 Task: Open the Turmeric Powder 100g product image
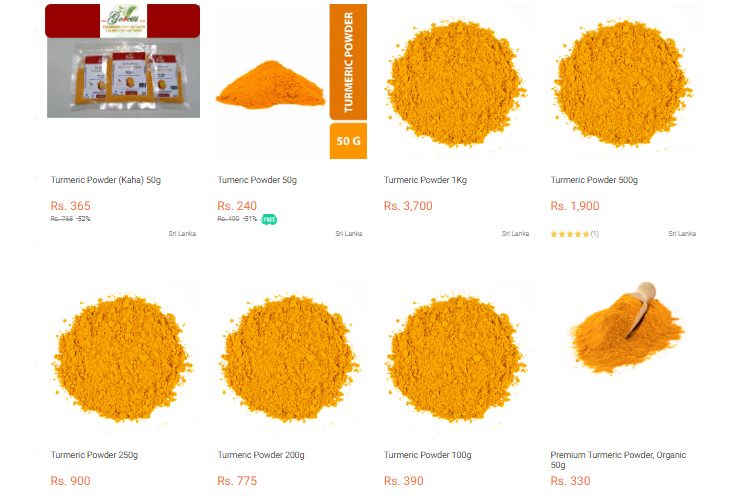click(456, 357)
